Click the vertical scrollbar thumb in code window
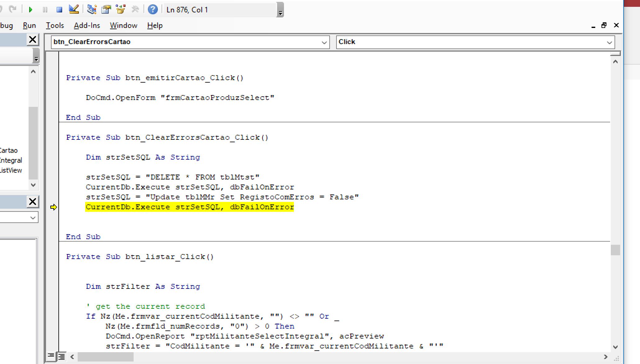Viewport: 640px width, 364px height. [615, 250]
